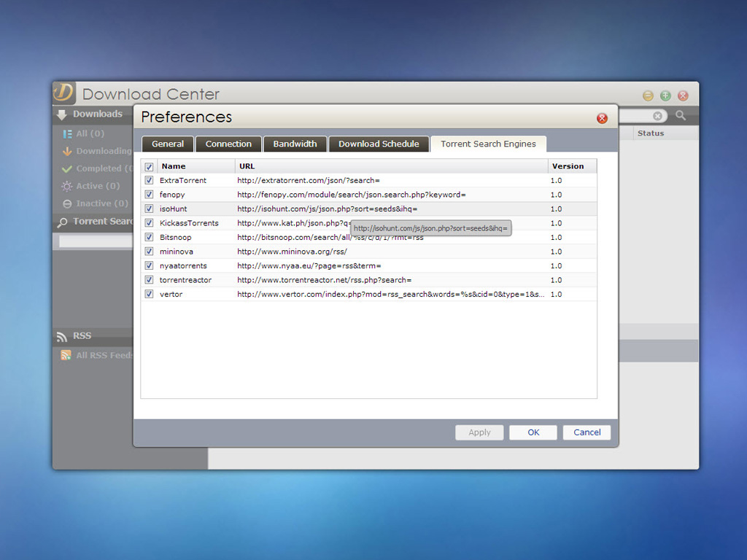Screen dimensions: 747x560
Task: Uncheck the fenopy search engine
Action: 149,194
